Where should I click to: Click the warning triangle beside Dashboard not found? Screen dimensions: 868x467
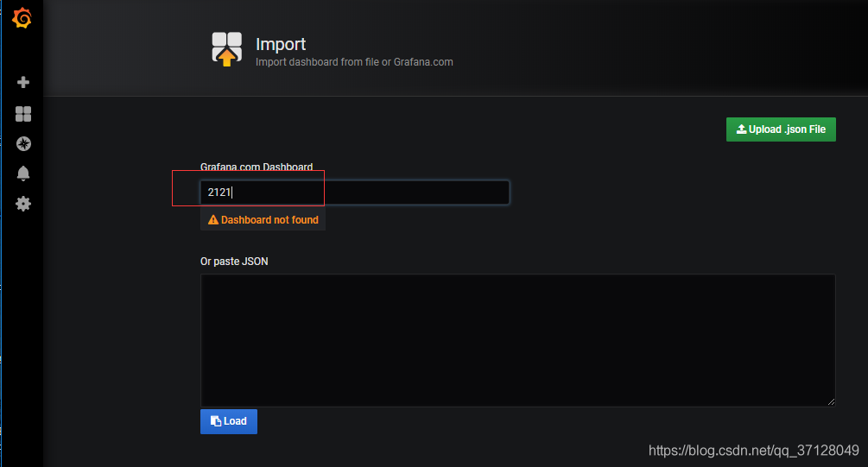pyautogui.click(x=213, y=220)
